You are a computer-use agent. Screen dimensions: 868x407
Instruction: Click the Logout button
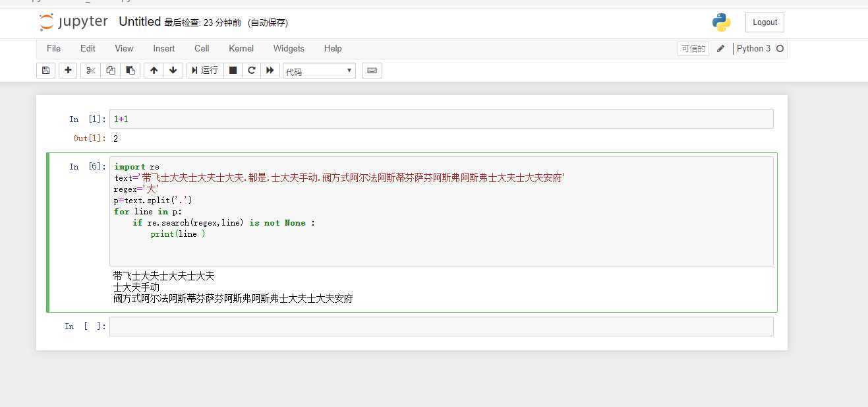(x=765, y=22)
